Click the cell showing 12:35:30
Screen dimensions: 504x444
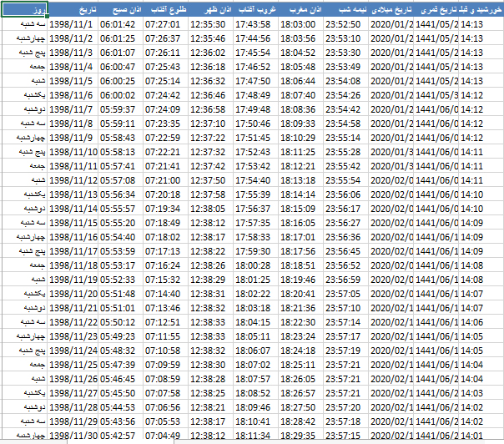[210, 24]
